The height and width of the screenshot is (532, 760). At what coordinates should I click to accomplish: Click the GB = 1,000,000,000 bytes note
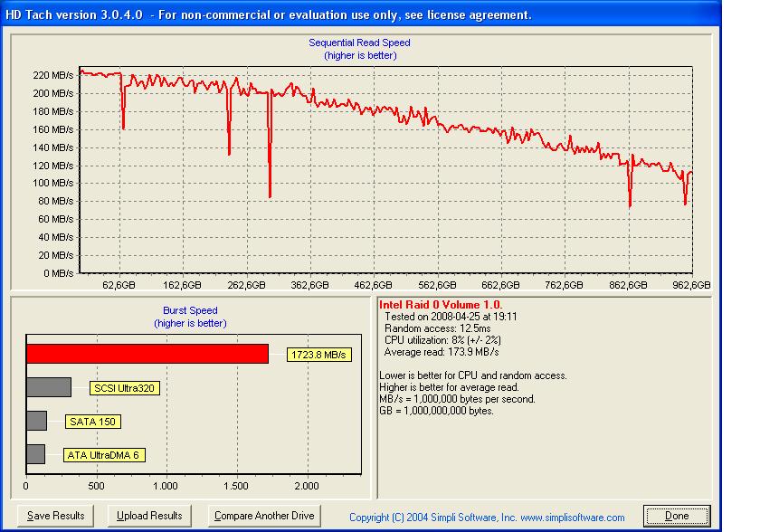436,411
